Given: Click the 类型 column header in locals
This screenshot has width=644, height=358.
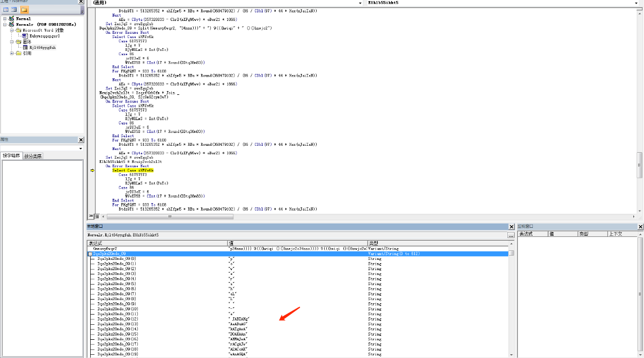Looking at the screenshot, I should click(x=437, y=243).
